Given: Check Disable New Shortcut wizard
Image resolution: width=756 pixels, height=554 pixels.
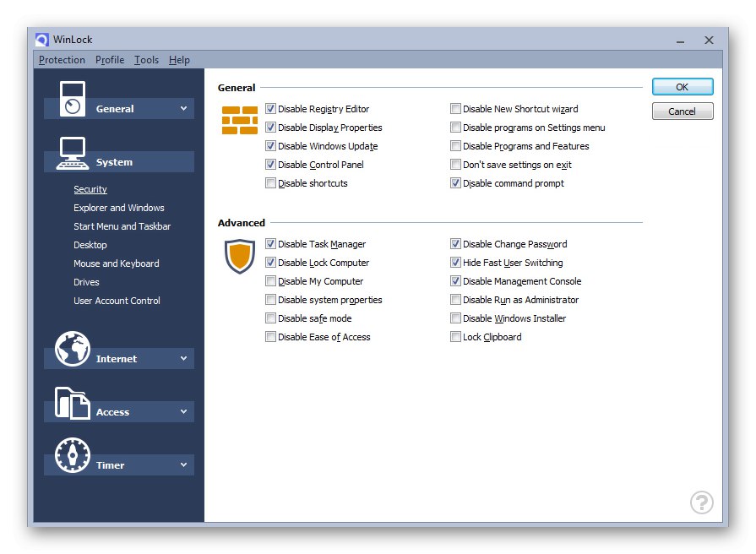Looking at the screenshot, I should click(455, 109).
